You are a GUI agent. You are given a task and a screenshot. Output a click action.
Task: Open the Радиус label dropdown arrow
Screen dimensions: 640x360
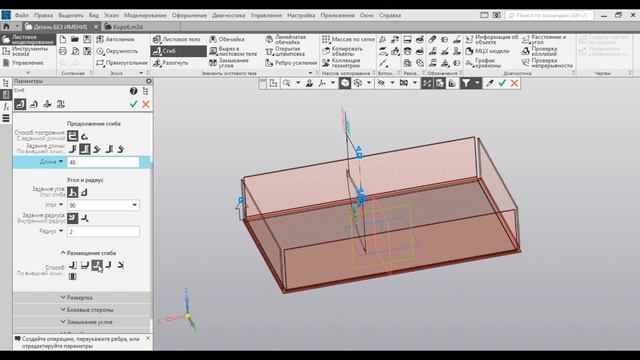pos(61,231)
